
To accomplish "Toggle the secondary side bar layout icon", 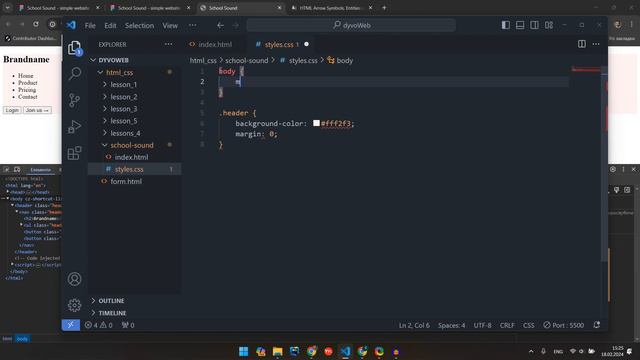I will [534, 25].
